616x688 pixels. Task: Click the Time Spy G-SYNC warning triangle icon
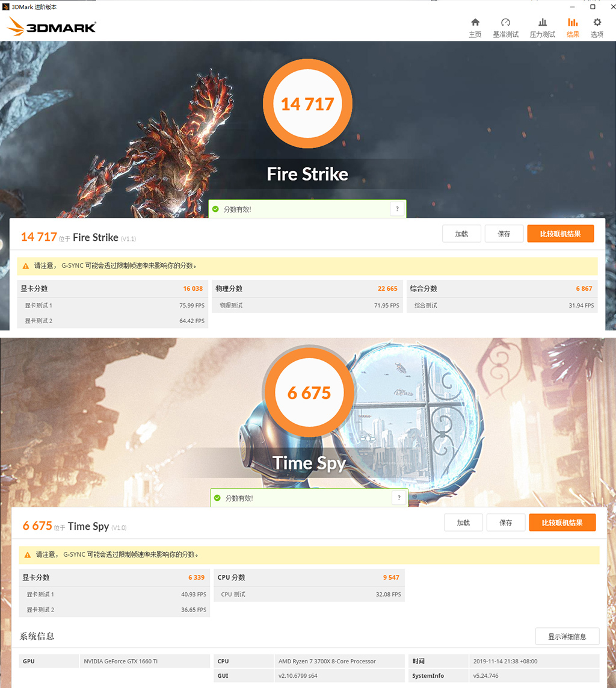click(28, 554)
